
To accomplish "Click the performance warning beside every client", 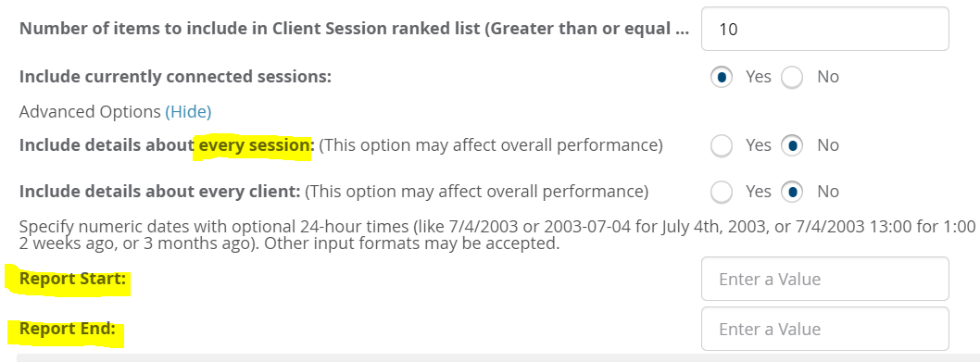I will (477, 191).
